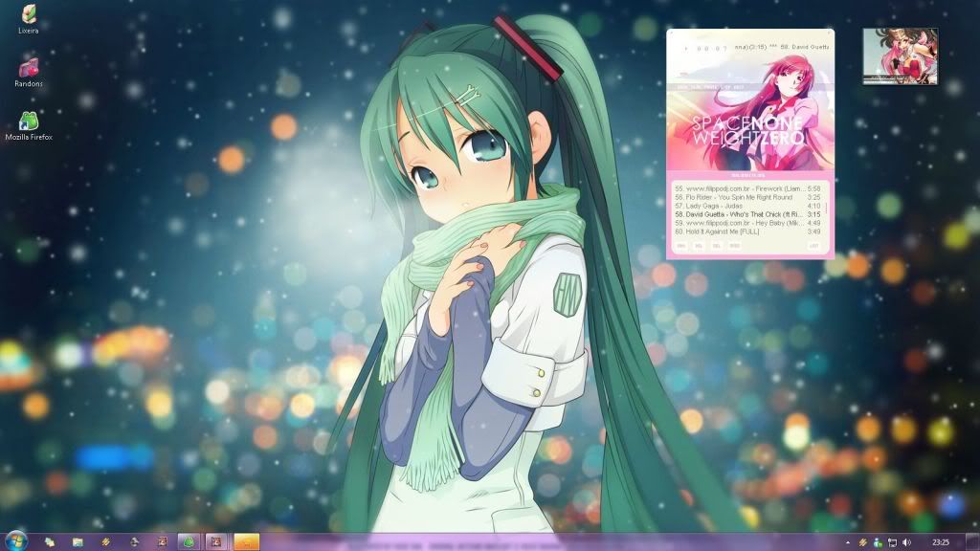Launch the MSN Messenger tray icon
The image size is (980, 551).
coord(877,541)
